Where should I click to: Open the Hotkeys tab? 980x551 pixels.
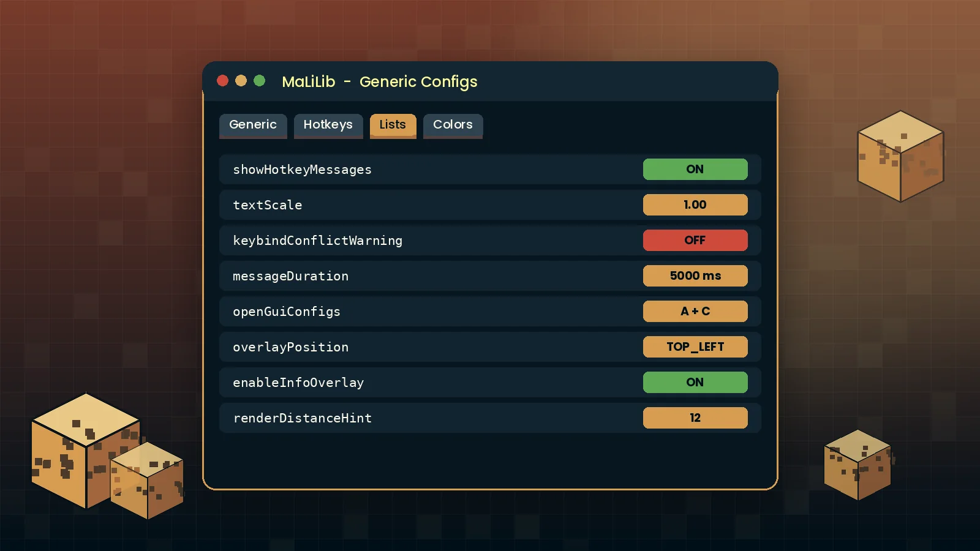click(328, 126)
